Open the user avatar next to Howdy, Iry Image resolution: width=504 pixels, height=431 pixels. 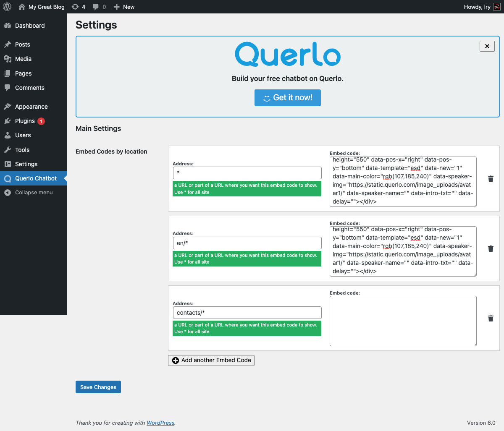click(x=497, y=7)
